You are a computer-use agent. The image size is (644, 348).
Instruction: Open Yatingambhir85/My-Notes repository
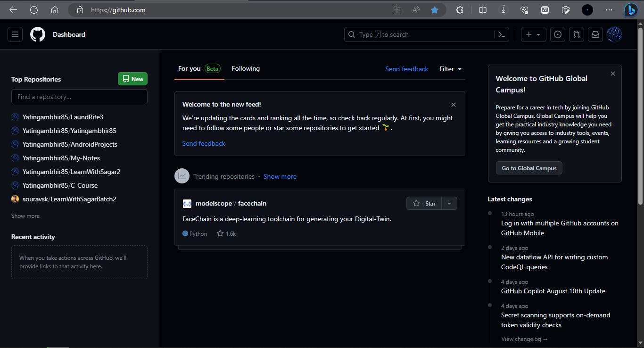(61, 158)
